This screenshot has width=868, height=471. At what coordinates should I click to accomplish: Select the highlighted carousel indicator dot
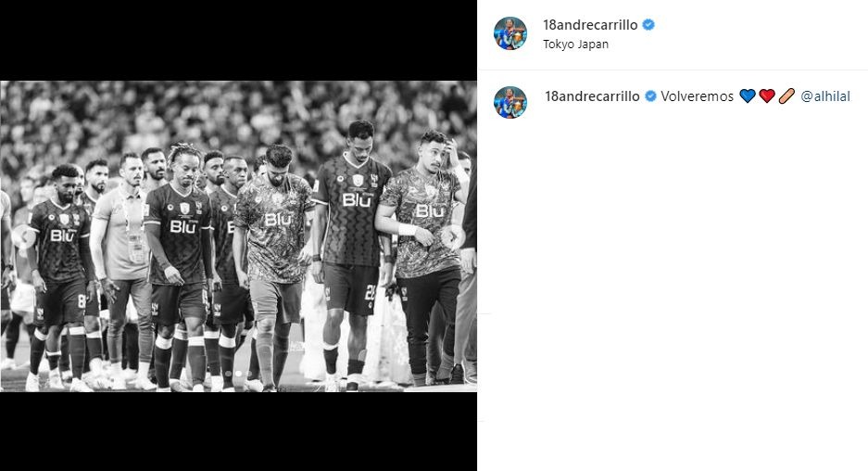(x=239, y=375)
